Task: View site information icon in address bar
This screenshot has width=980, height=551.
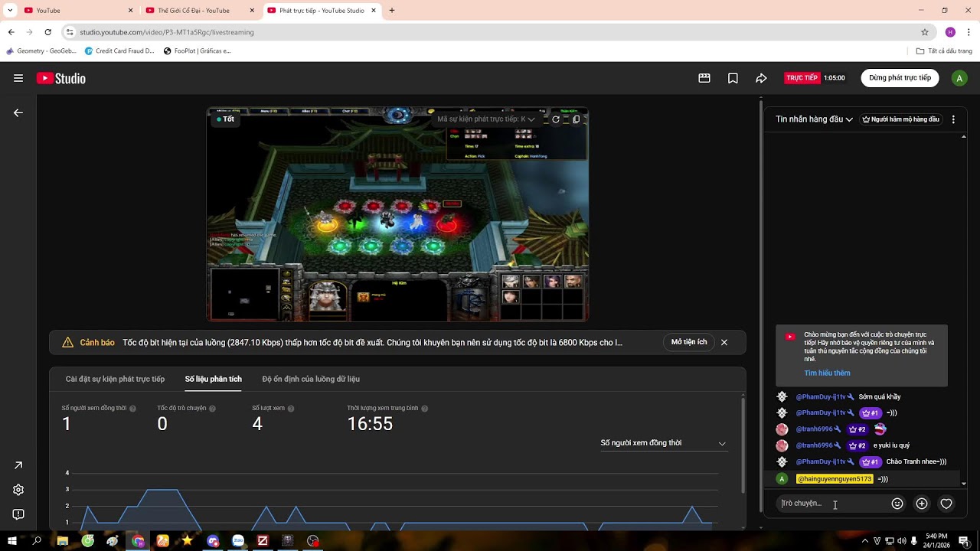Action: 70,32
